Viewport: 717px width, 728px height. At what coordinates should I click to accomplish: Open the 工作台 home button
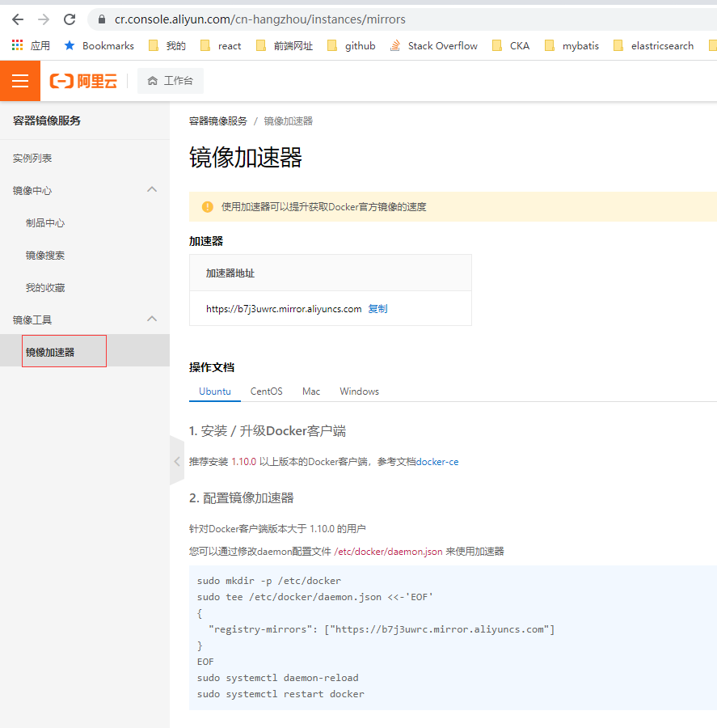tap(171, 81)
